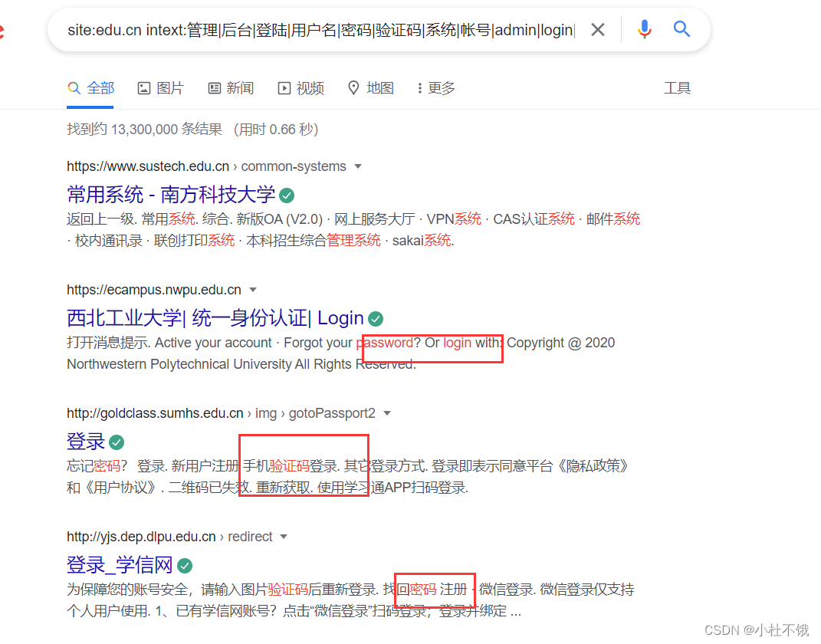Open result 西北工业大学 统一身份认证 Login
Viewport: 821px width, 644px height.
[x=215, y=318]
